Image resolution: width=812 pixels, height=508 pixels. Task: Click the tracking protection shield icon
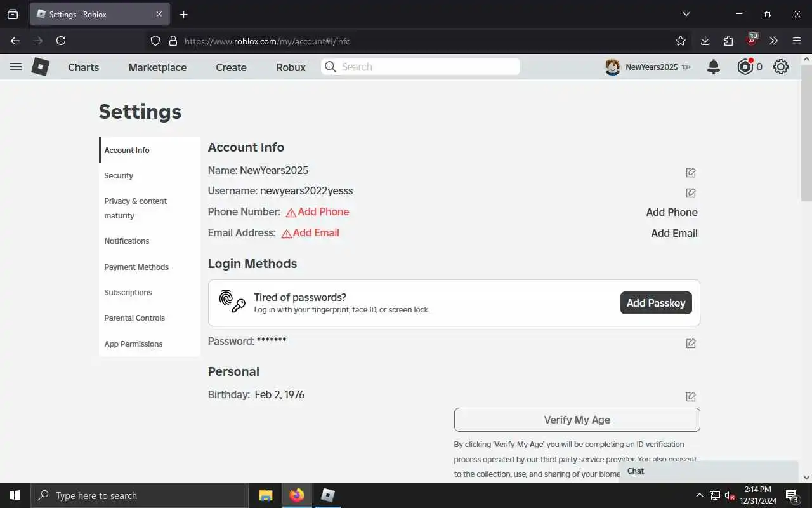(x=155, y=41)
